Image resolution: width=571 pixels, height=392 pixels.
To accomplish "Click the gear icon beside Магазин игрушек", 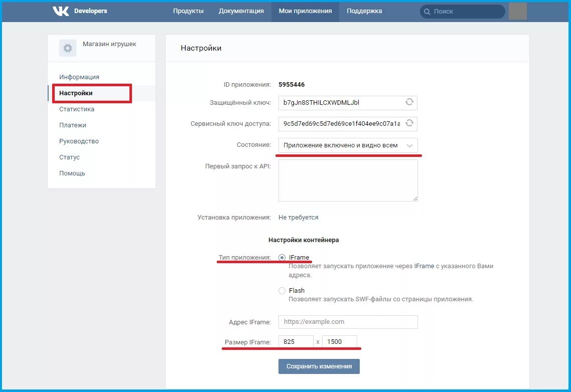I will 67,48.
